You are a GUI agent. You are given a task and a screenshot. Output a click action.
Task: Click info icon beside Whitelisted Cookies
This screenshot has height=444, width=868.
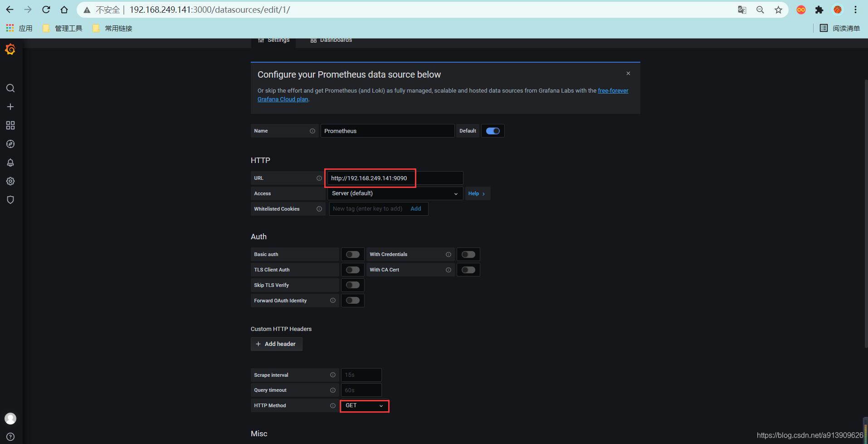tap(319, 209)
